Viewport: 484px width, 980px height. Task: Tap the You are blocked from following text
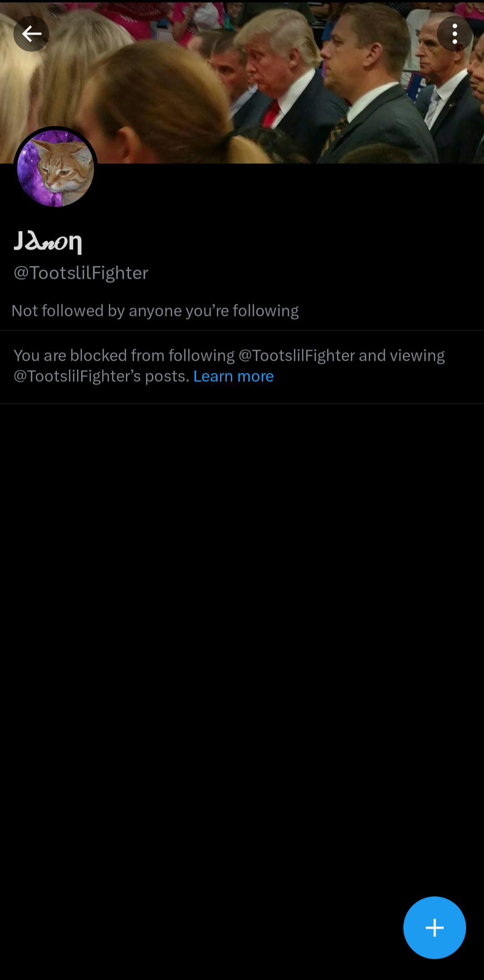pyautogui.click(x=124, y=355)
